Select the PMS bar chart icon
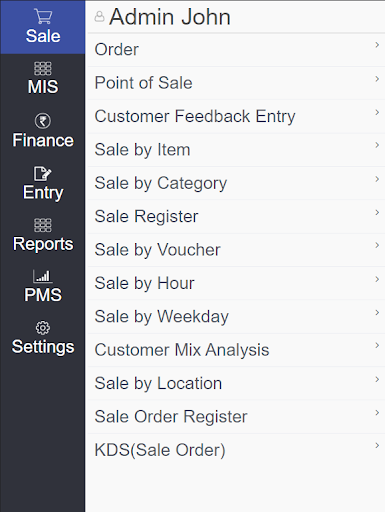 coord(42,276)
